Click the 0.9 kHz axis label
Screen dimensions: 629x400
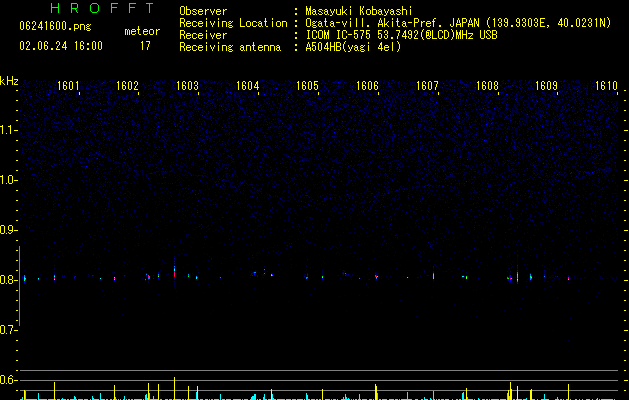coord(8,230)
